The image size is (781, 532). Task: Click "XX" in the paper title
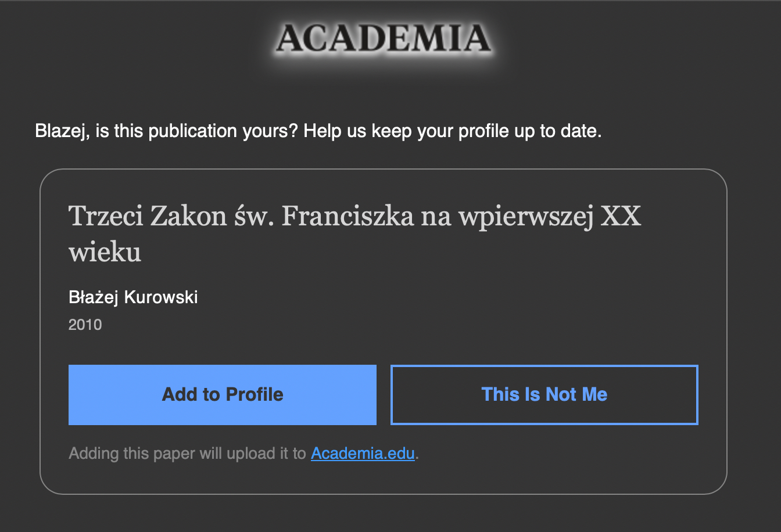click(x=621, y=217)
